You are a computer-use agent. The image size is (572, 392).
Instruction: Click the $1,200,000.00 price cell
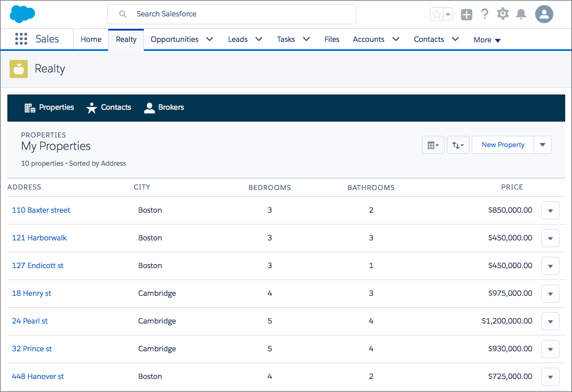[x=507, y=321]
